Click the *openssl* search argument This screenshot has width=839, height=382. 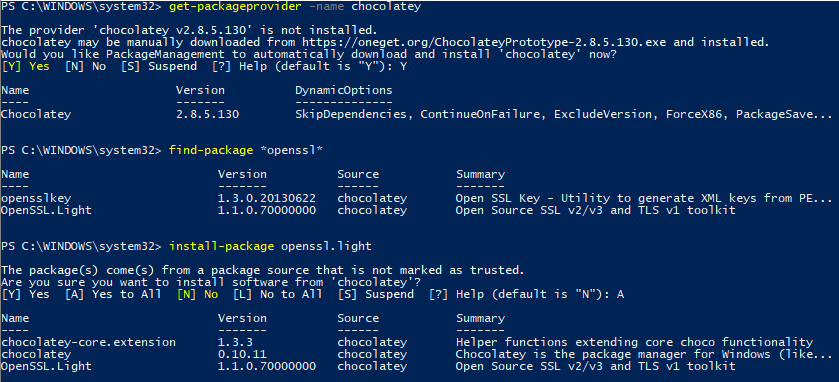pyautogui.click(x=291, y=150)
